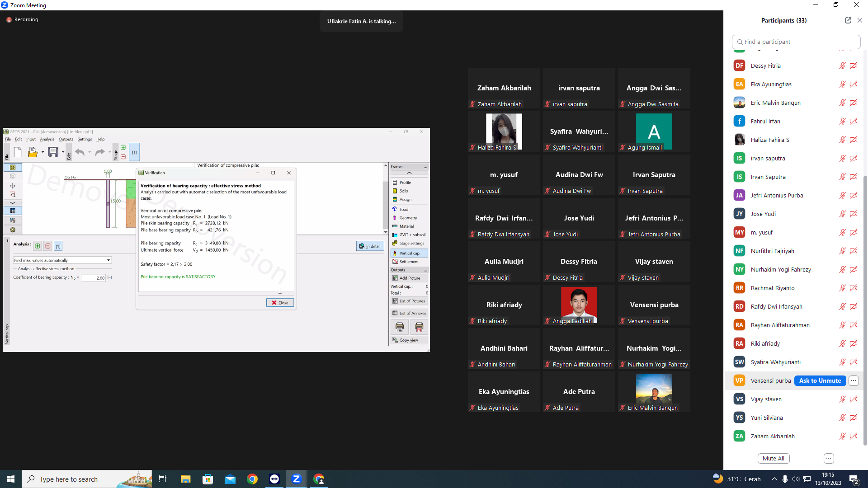The image size is (868, 488).
Task: Toggle Fahrul Irfan microphone mute icon
Action: tap(842, 122)
